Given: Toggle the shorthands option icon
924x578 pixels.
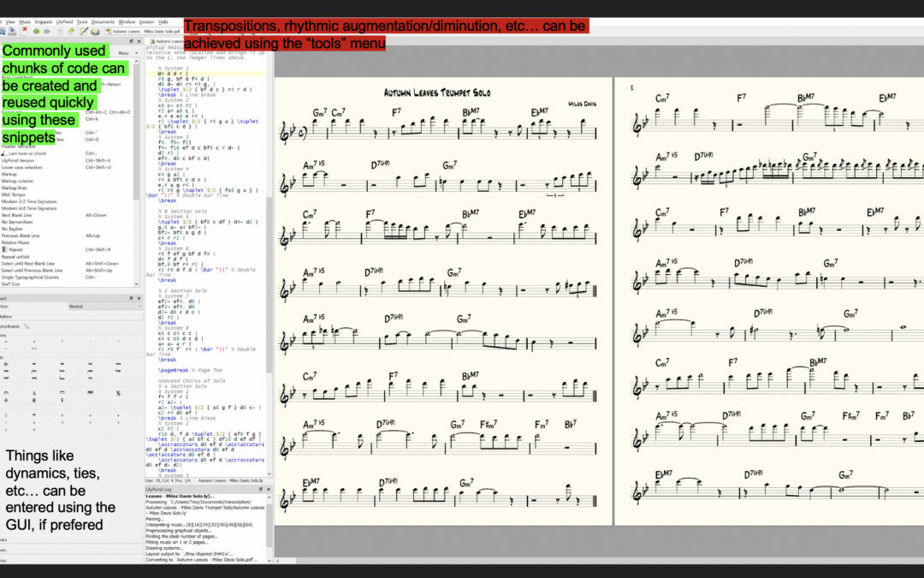Looking at the screenshot, I should (27, 326).
